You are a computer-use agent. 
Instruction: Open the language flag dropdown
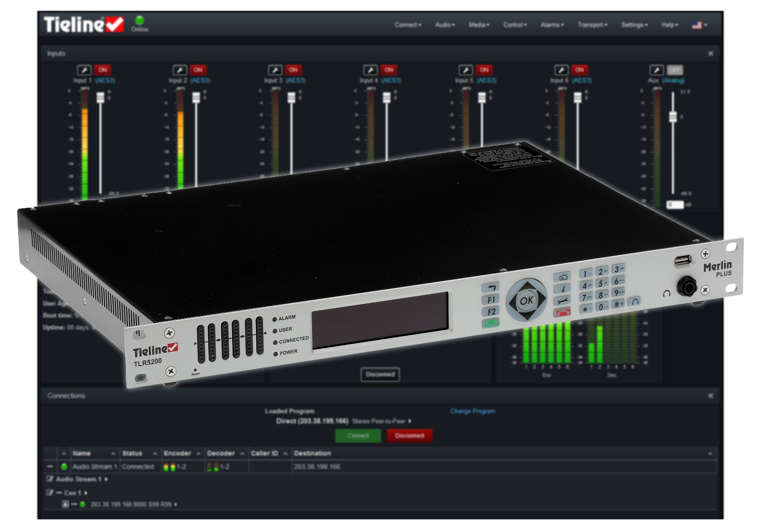pos(700,25)
